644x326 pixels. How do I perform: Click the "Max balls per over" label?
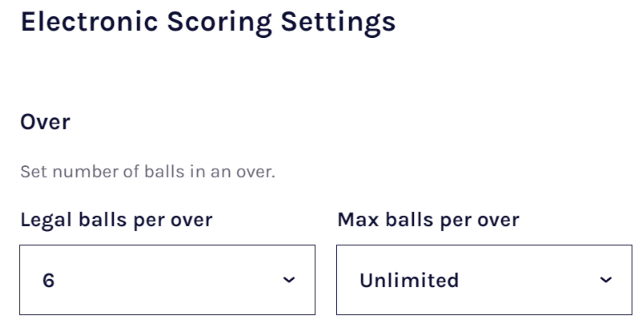(x=428, y=220)
